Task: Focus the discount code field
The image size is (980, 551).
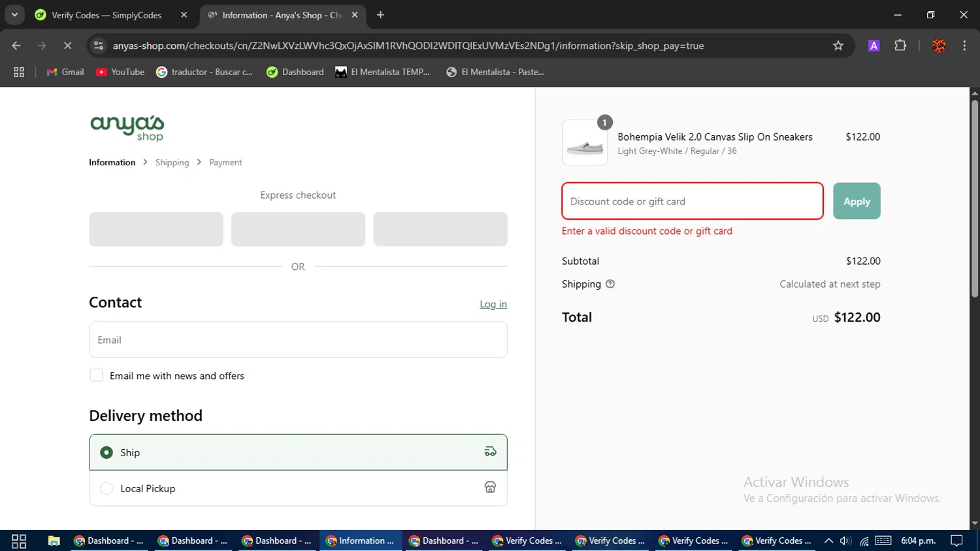Action: 693,201
